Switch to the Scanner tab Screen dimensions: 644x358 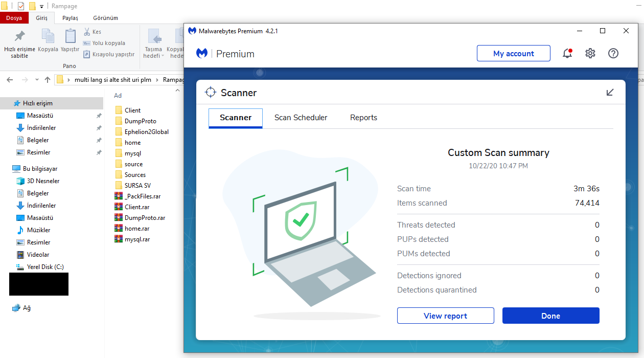pyautogui.click(x=236, y=118)
